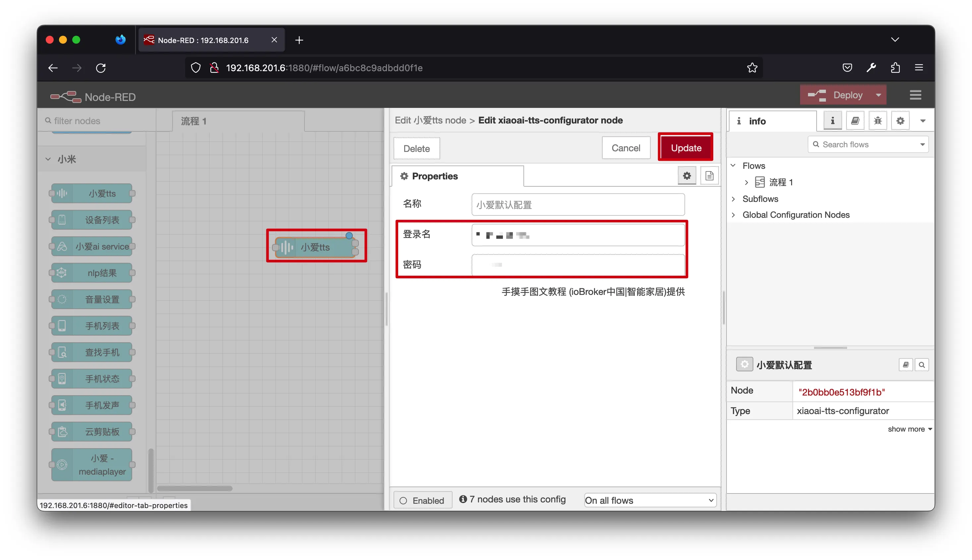Click the node description document icon

click(x=709, y=176)
